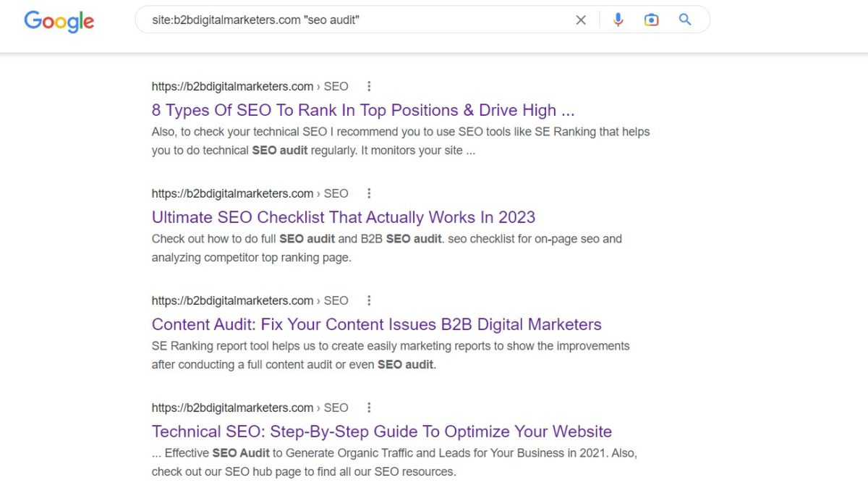Open three-dot menu beside Ultimate SEO Checklist result
868x501 pixels.
(x=369, y=193)
